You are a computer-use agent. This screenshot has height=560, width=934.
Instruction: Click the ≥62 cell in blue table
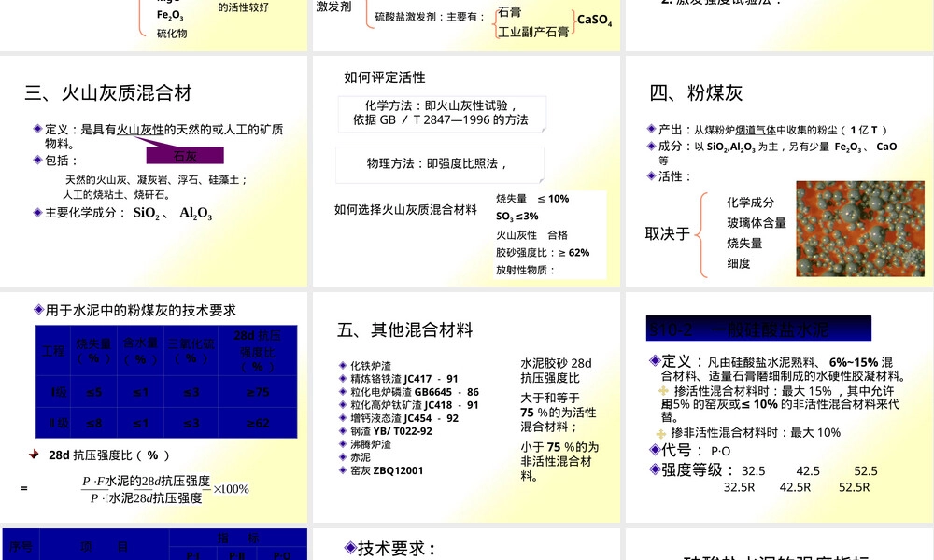pos(258,423)
